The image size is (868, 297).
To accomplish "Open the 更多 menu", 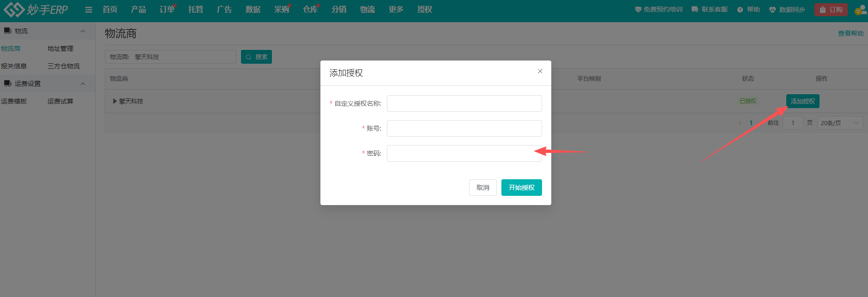I will coord(396,9).
